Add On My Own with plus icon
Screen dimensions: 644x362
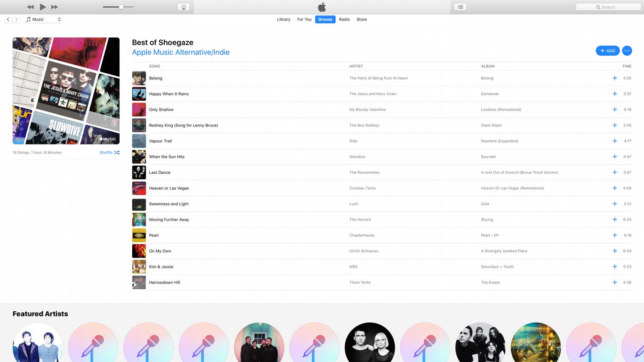click(614, 251)
